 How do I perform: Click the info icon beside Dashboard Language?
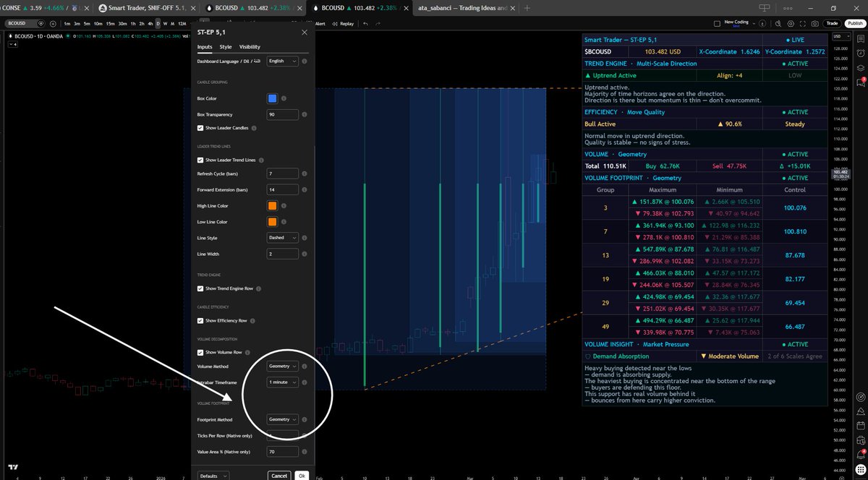304,61
